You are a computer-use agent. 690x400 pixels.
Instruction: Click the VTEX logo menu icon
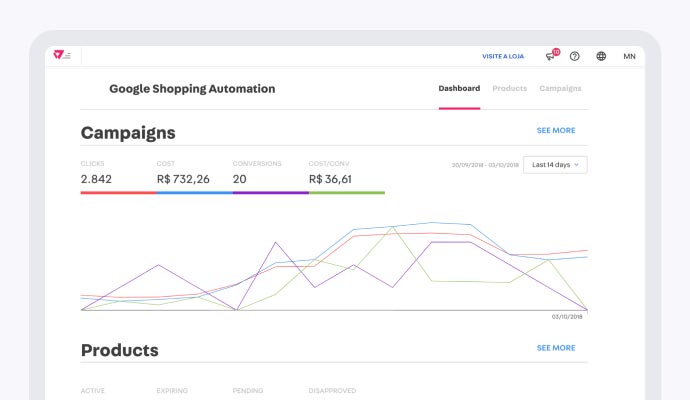pyautogui.click(x=62, y=55)
